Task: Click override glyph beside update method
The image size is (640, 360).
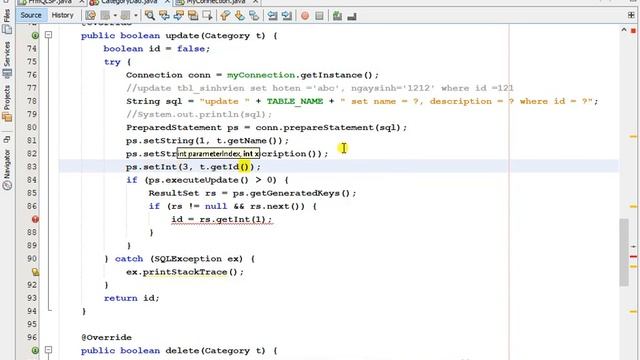Action: click(x=35, y=36)
